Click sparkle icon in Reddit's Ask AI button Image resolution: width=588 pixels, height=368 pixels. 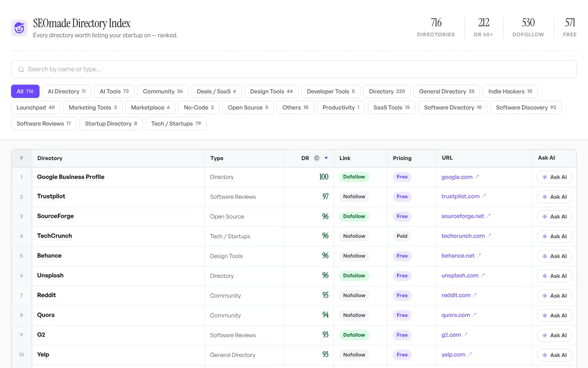pos(545,296)
